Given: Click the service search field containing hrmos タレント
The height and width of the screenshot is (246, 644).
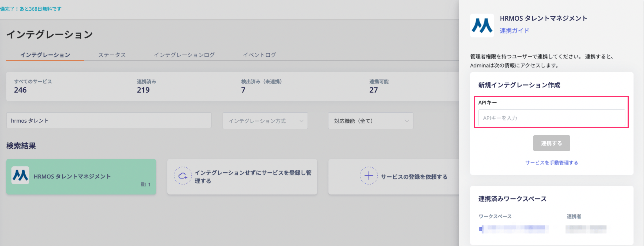Looking at the screenshot, I should (x=109, y=120).
